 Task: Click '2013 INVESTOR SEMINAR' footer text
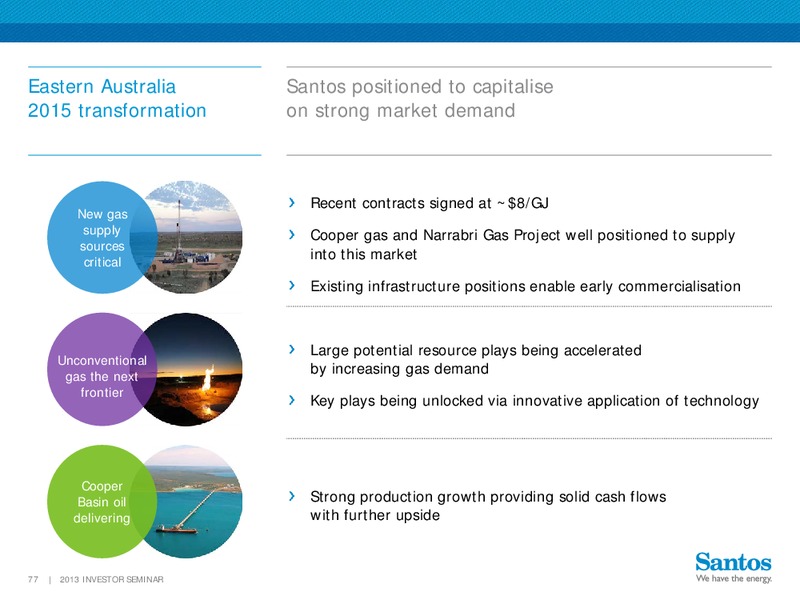pyautogui.click(x=111, y=579)
